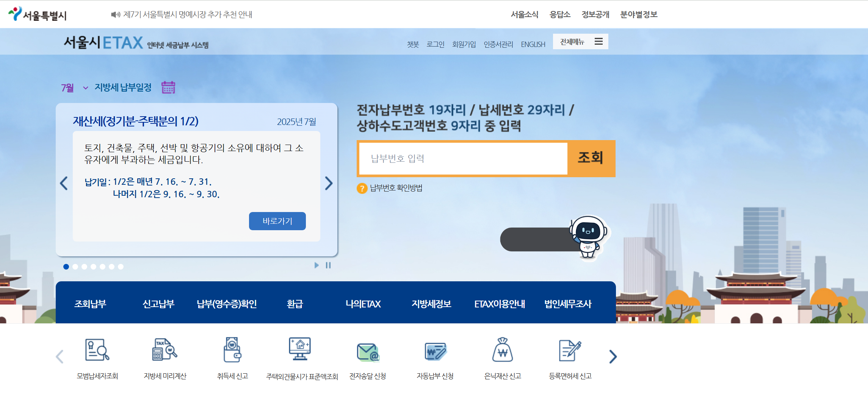Image resolution: width=868 pixels, height=393 pixels.
Task: Open the 전체메뉴 hamburger menu
Action: [580, 41]
